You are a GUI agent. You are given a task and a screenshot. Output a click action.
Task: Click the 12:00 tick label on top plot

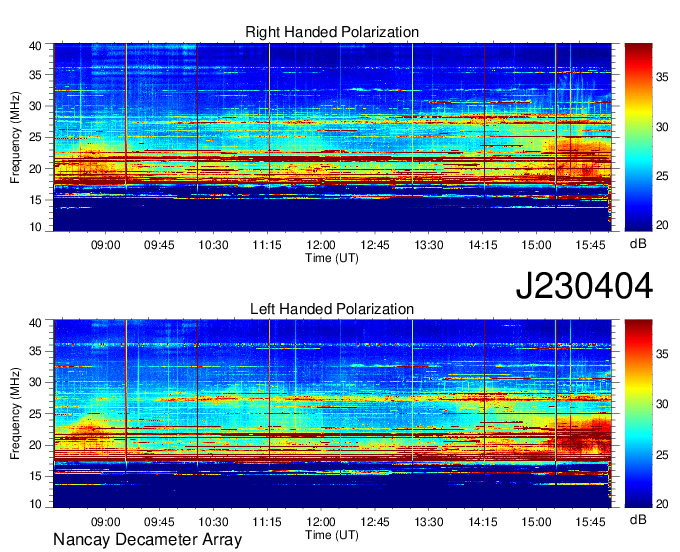(x=321, y=245)
